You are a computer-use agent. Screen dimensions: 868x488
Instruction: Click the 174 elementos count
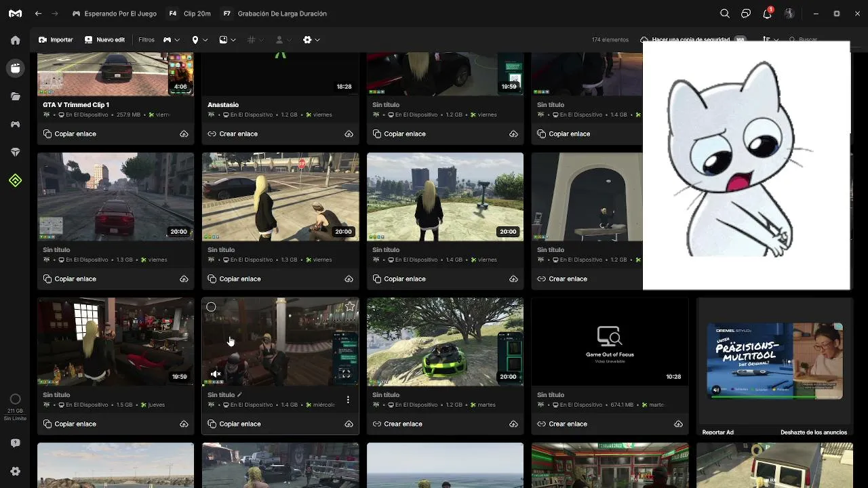click(x=610, y=40)
